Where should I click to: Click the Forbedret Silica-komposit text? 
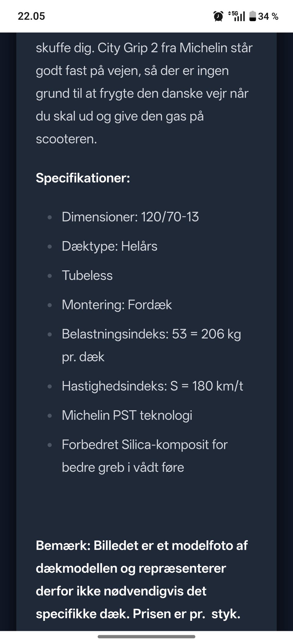[x=145, y=445]
